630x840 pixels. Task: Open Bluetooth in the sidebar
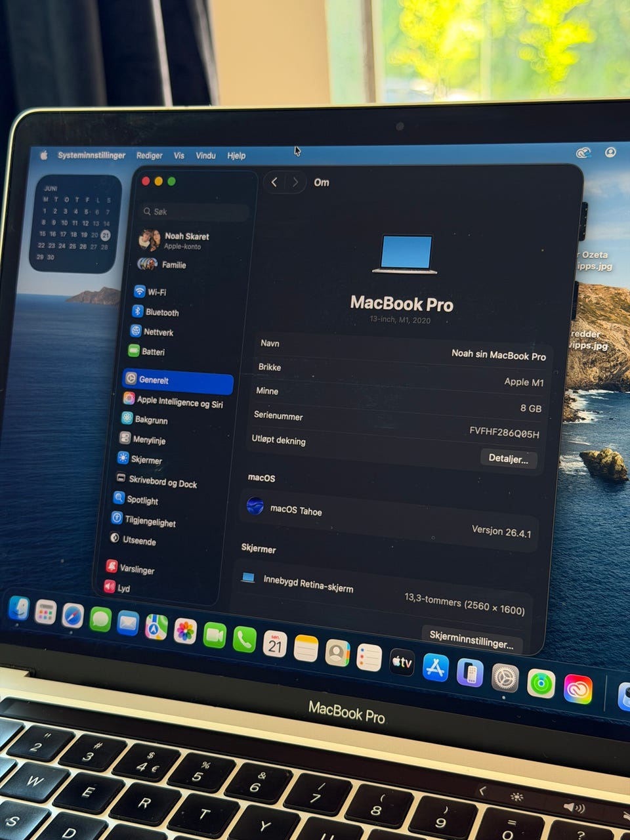click(156, 312)
